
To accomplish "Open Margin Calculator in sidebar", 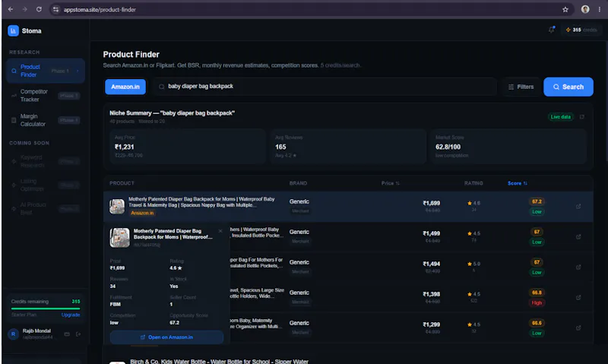I will point(46,120).
